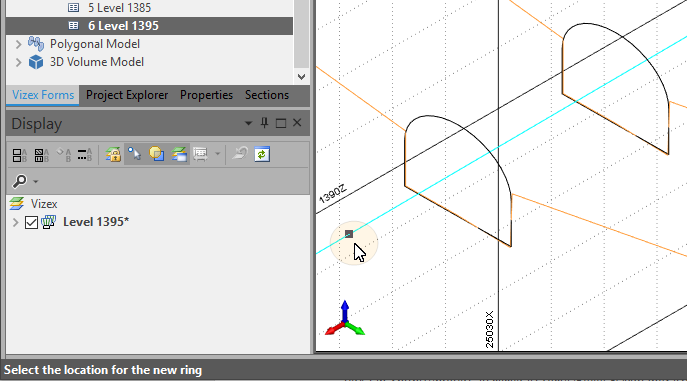Click the first A/B boxes display icon
687x381 pixels.
tap(19, 155)
